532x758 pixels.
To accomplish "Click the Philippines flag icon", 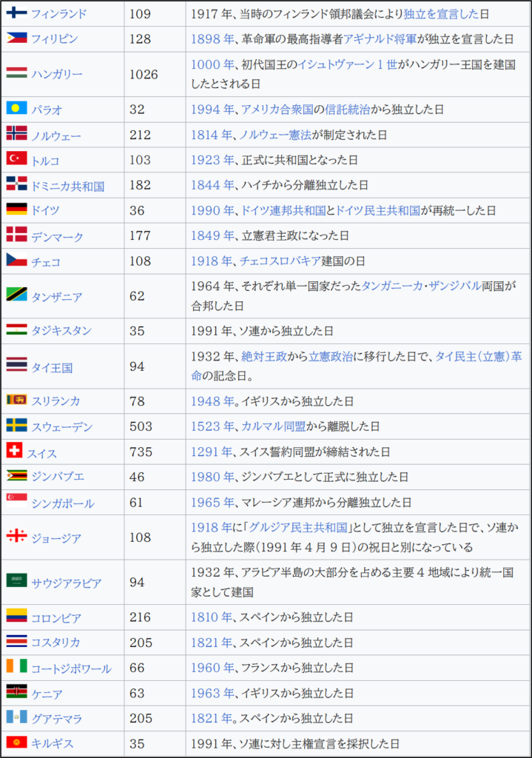I will 16,38.
